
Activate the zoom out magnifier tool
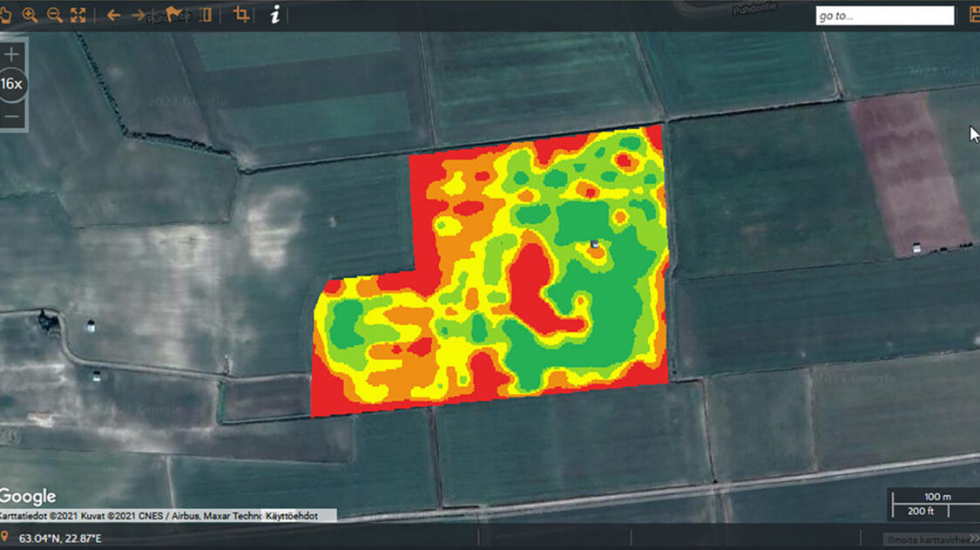[x=54, y=15]
